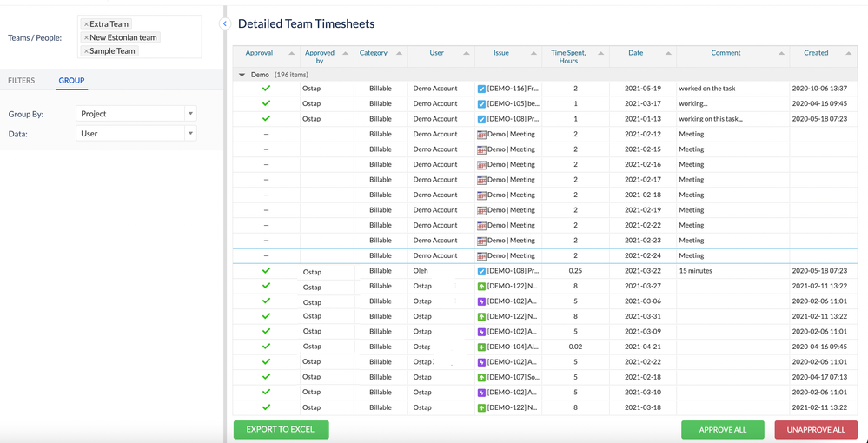The height and width of the screenshot is (443, 868).
Task: Click improvement icon on 2021-03-18 DEMO-122 row
Action: point(481,408)
